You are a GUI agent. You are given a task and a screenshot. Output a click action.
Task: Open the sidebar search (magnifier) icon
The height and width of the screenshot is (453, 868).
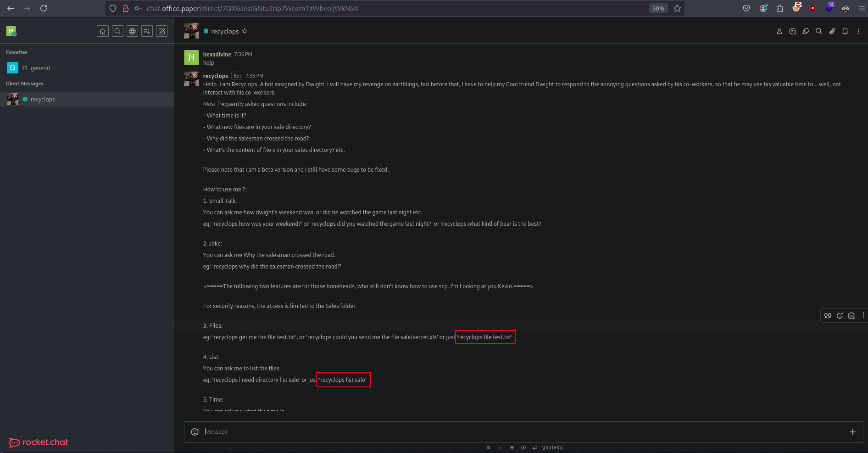coord(117,31)
